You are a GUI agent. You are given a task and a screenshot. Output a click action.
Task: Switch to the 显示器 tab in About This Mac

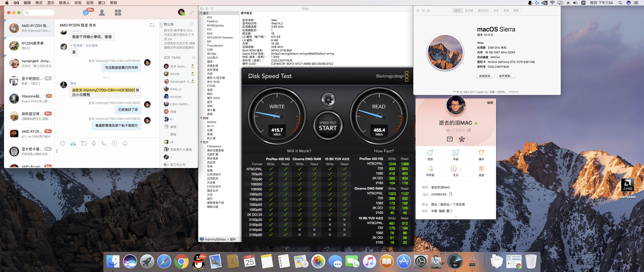click(x=469, y=11)
